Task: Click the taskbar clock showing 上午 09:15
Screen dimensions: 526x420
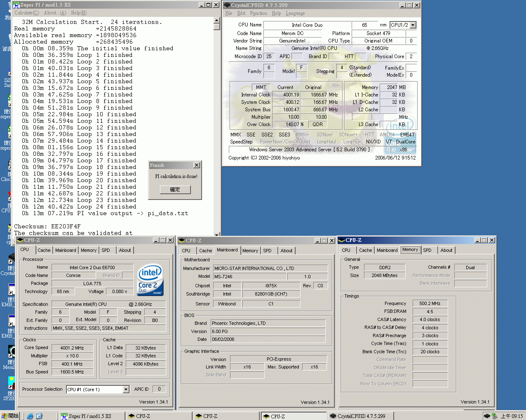Action: pyautogui.click(x=512, y=416)
